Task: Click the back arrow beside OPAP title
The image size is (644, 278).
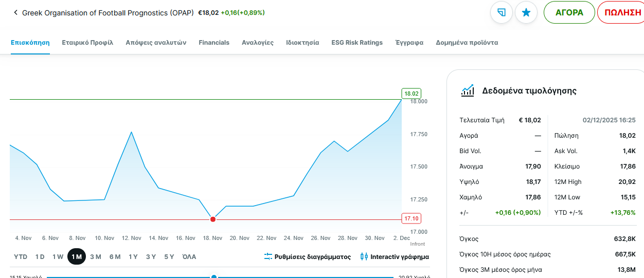Action: coord(15,13)
